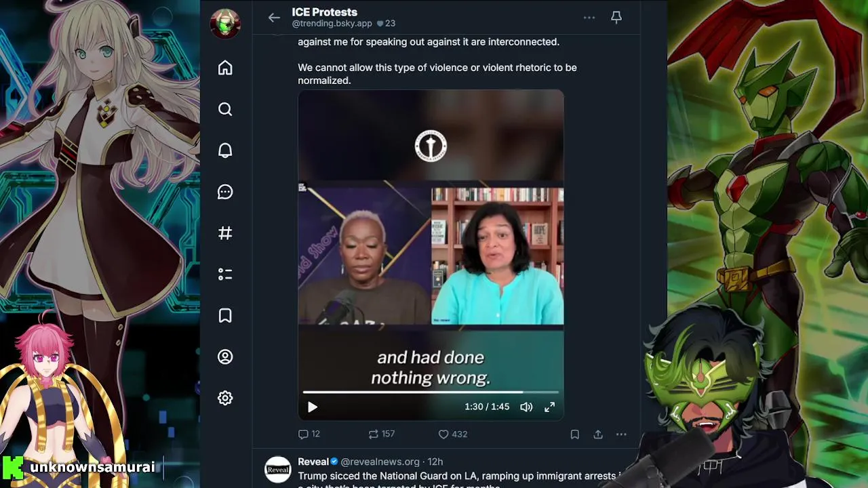Play the video with the play button
The height and width of the screenshot is (488, 868).
(313, 407)
